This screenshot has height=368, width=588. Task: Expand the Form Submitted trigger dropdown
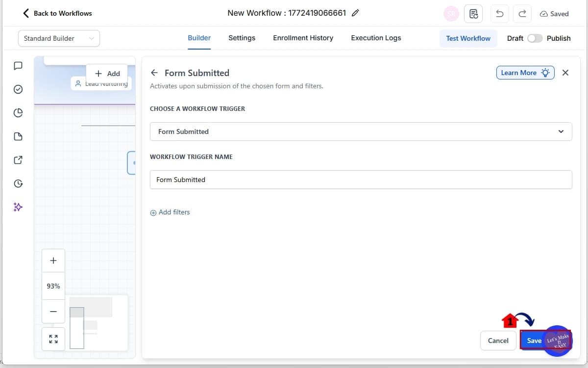pyautogui.click(x=561, y=131)
